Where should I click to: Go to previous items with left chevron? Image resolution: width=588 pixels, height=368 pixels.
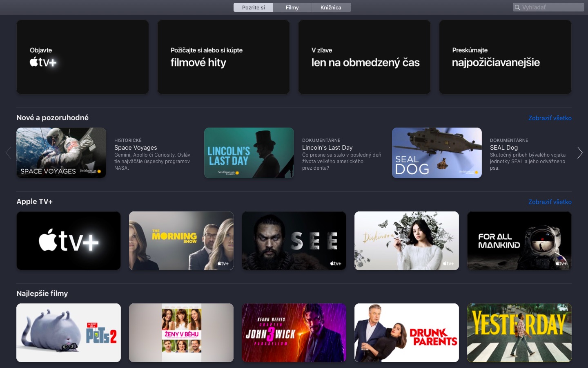coord(8,153)
